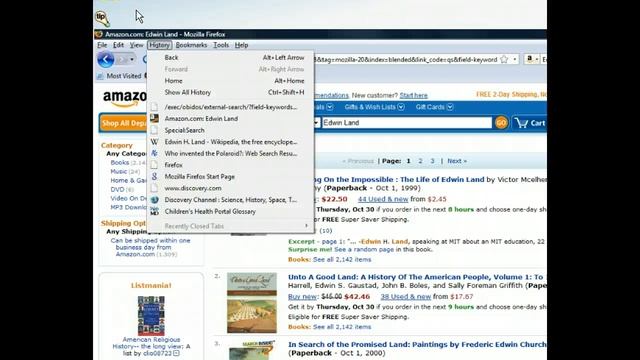Click the URL address bar text
The image size is (640, 360).
pyautogui.click(x=405, y=60)
